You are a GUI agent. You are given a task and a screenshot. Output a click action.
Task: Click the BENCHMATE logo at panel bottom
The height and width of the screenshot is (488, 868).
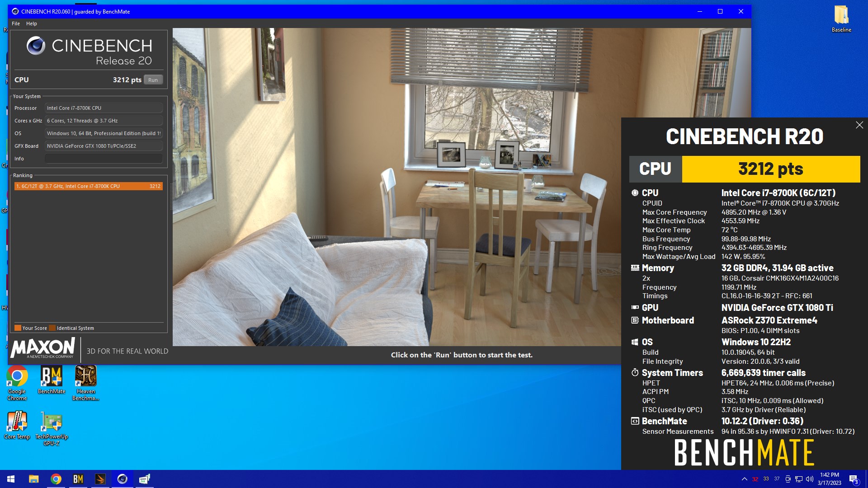click(x=744, y=453)
